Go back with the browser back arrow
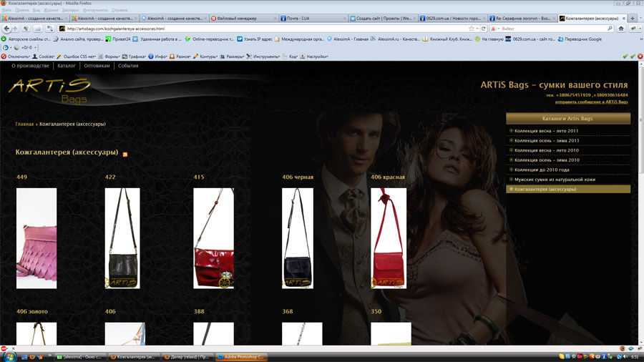Viewport: 644px width, 362px height. coord(6,29)
